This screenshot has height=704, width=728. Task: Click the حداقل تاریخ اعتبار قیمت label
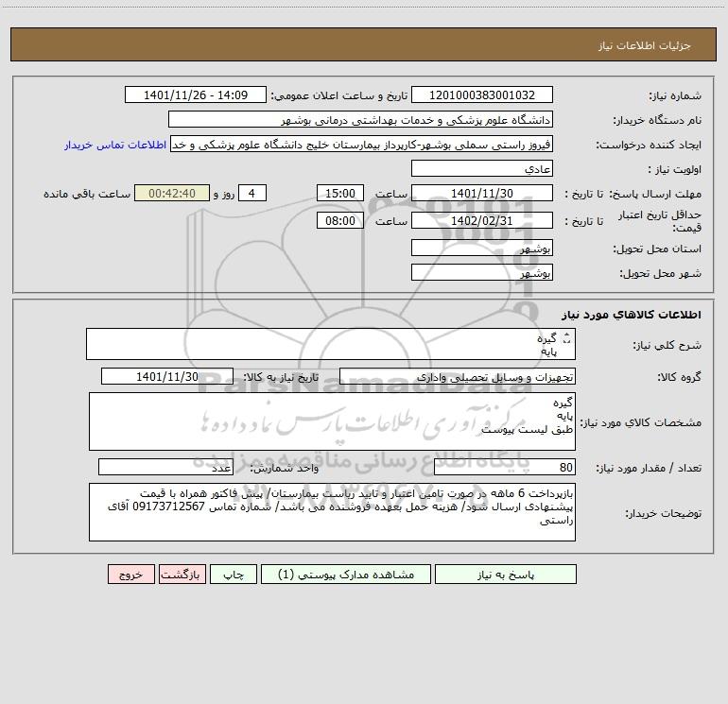coord(660,221)
